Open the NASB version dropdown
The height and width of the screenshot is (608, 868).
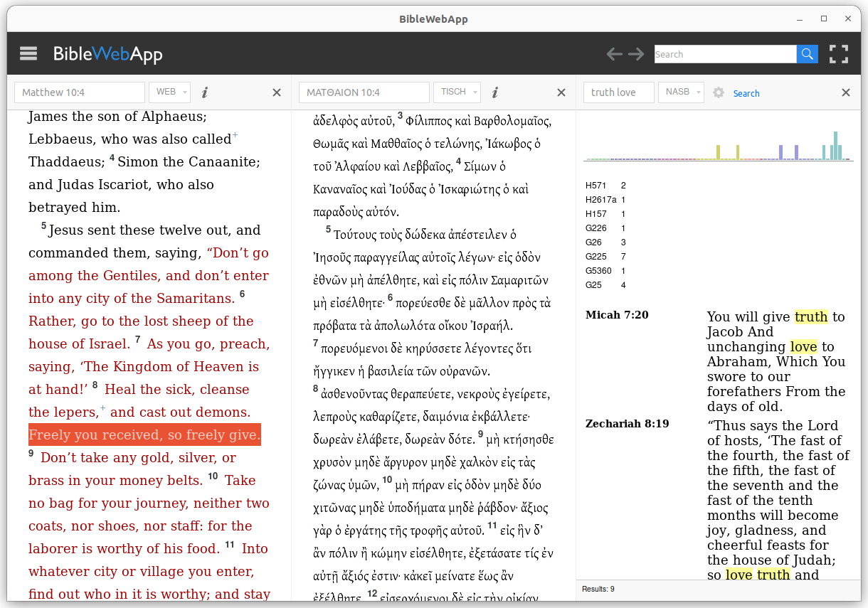[x=681, y=92]
